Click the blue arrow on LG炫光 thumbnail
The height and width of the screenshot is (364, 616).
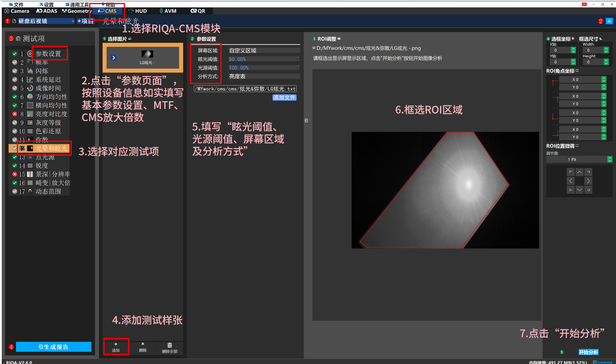point(113,58)
